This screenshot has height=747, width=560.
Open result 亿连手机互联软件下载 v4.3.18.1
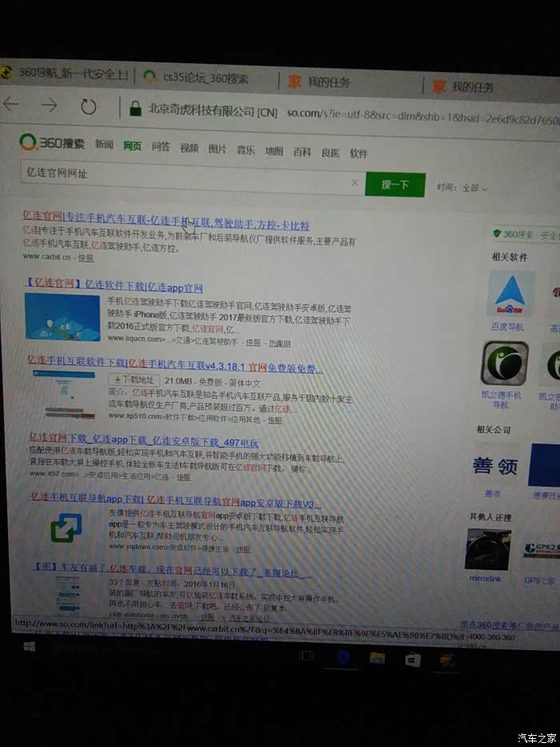pyautogui.click(x=174, y=364)
